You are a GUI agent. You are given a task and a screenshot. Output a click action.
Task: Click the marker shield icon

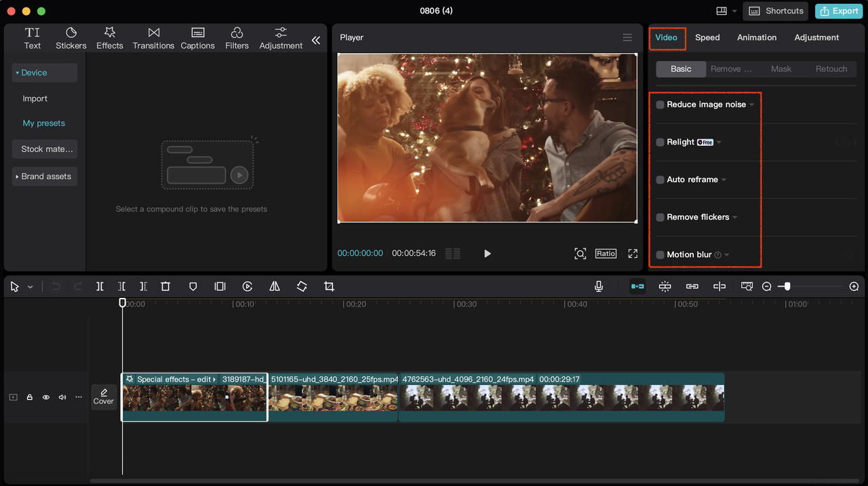click(x=193, y=286)
